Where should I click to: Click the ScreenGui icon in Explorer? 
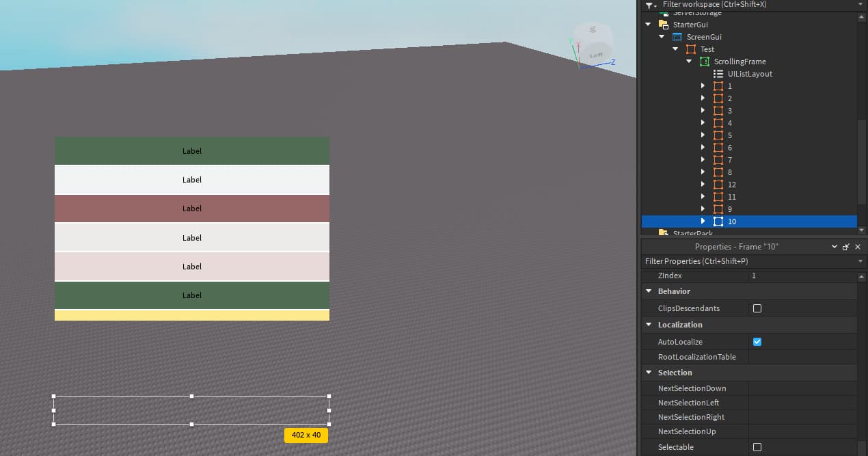tap(677, 37)
